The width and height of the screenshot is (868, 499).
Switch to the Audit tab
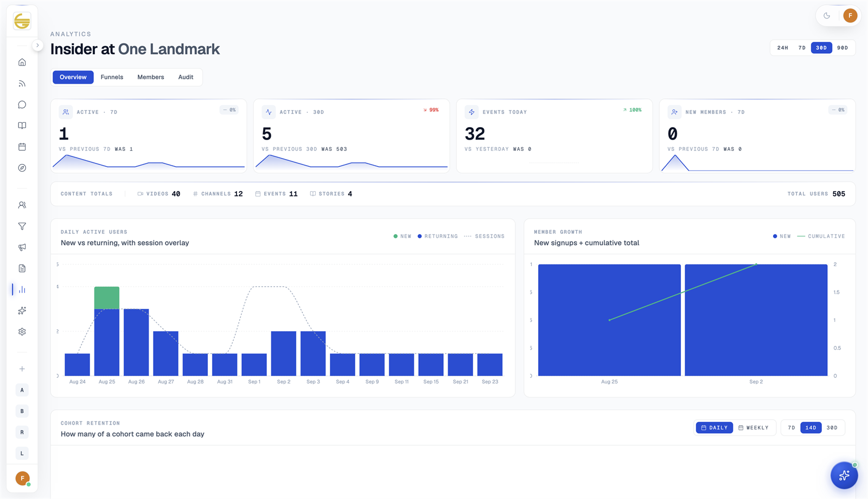[186, 77]
